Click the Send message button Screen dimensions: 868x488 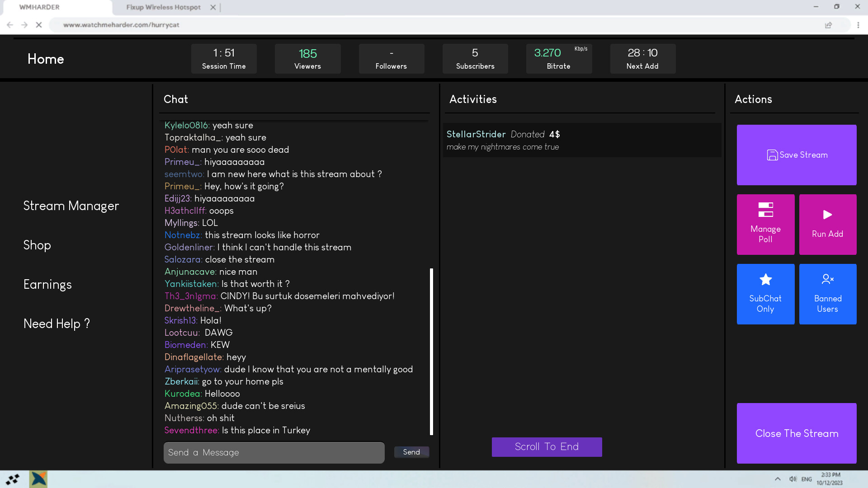[411, 452]
